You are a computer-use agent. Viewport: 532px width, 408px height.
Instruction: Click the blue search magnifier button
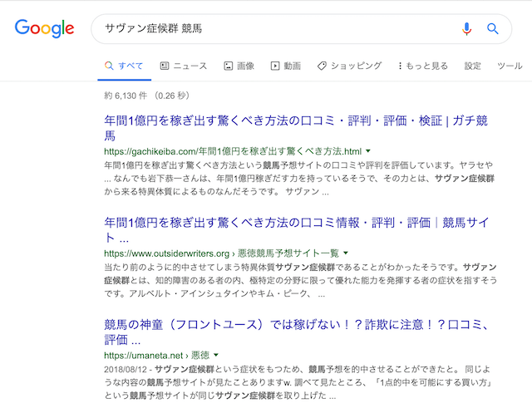point(493,29)
